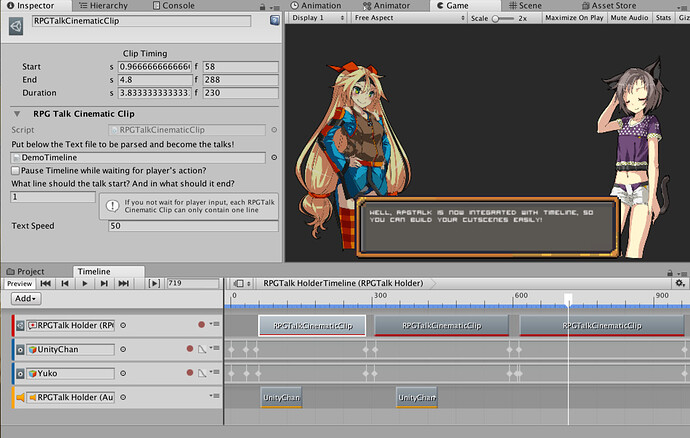This screenshot has width=690, height=438.
Task: Select the second RPGTalkCinematicClip on the timeline
Action: pos(441,326)
